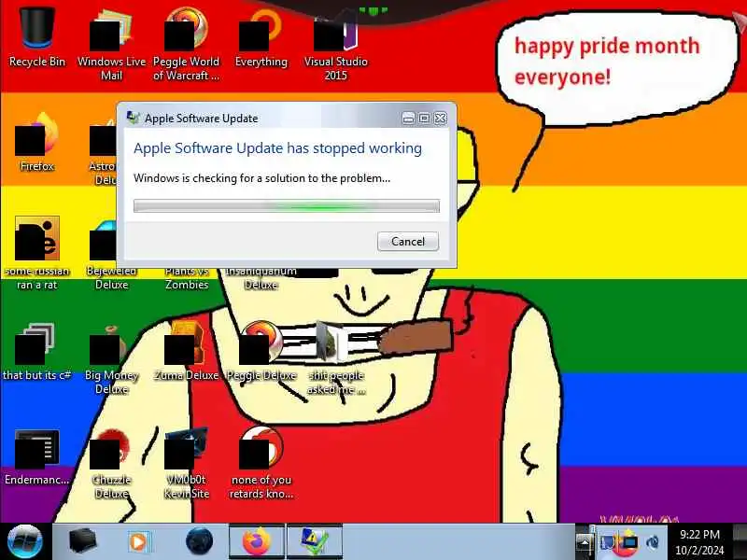Open the Action Center flag tray icon

click(x=608, y=542)
